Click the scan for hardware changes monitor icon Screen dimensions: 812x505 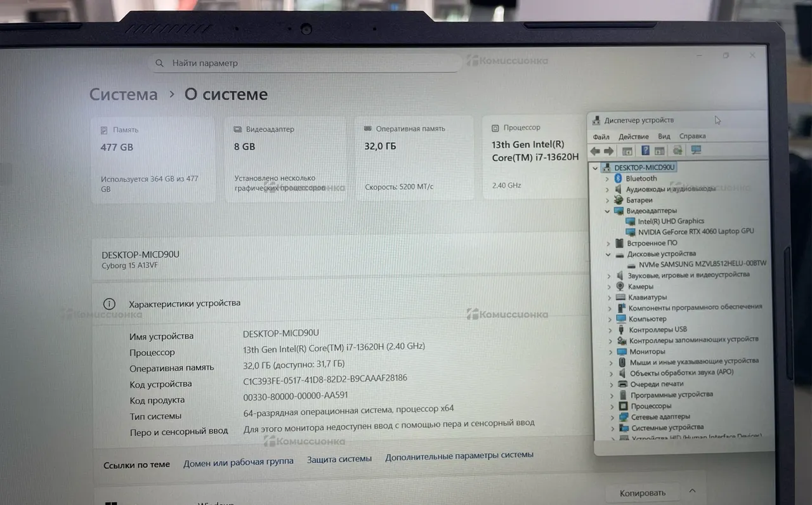coord(696,150)
